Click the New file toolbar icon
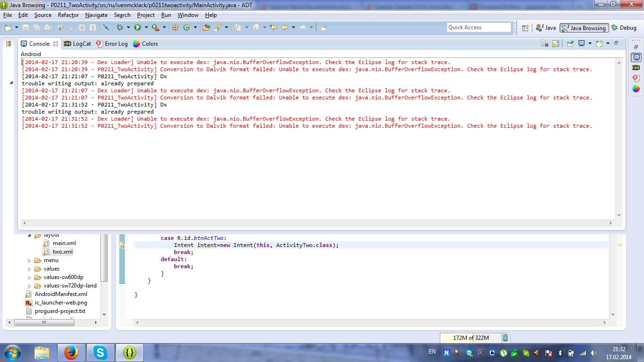Image resolution: width=644 pixels, height=362 pixels. tap(8, 27)
